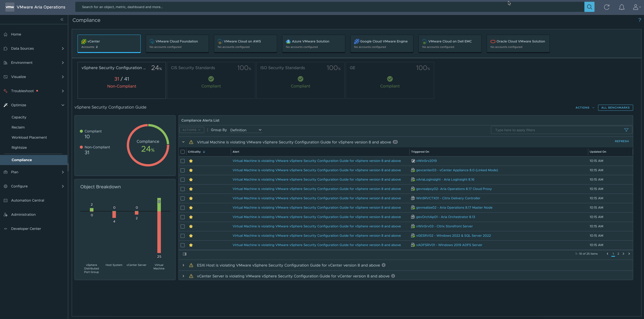Toggle the select-all checkbox in the table header
This screenshot has height=319, width=644.
[182, 152]
